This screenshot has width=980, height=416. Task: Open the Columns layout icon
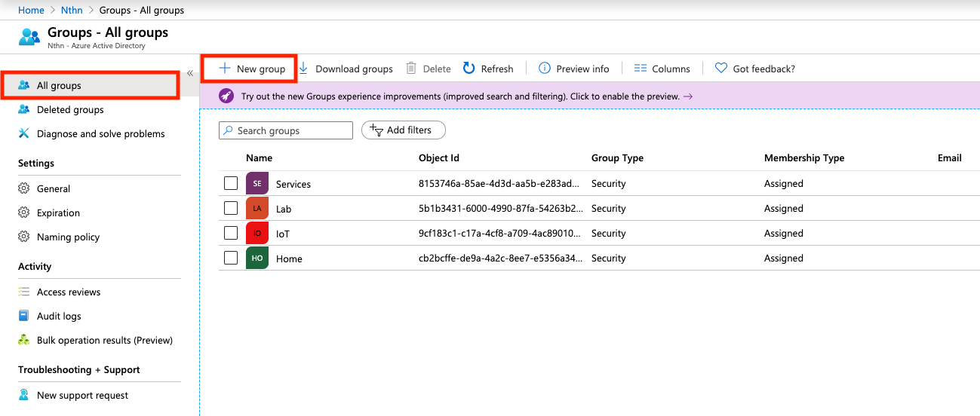(x=641, y=69)
